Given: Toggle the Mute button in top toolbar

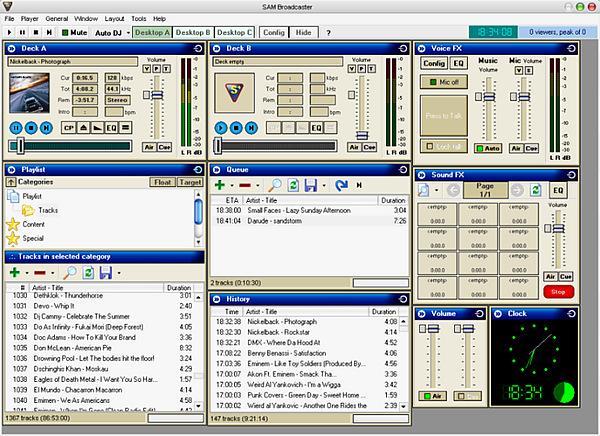Looking at the screenshot, I should click(x=74, y=32).
